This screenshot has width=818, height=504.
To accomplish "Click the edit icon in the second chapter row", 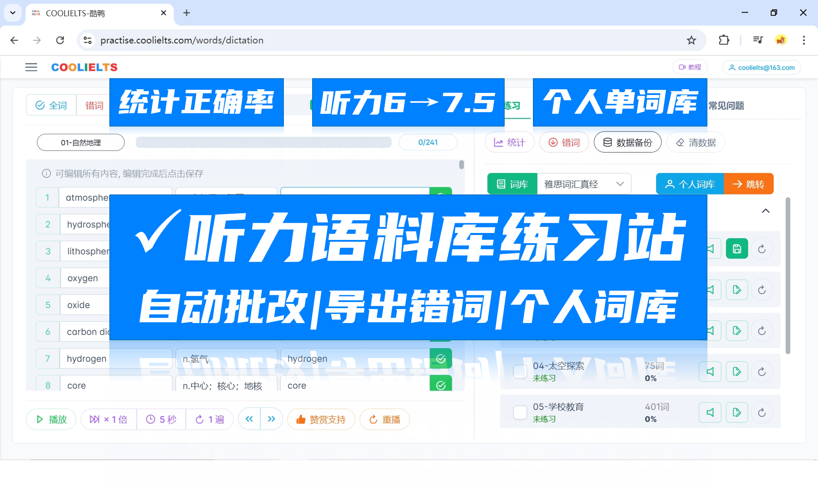I will coord(737,289).
